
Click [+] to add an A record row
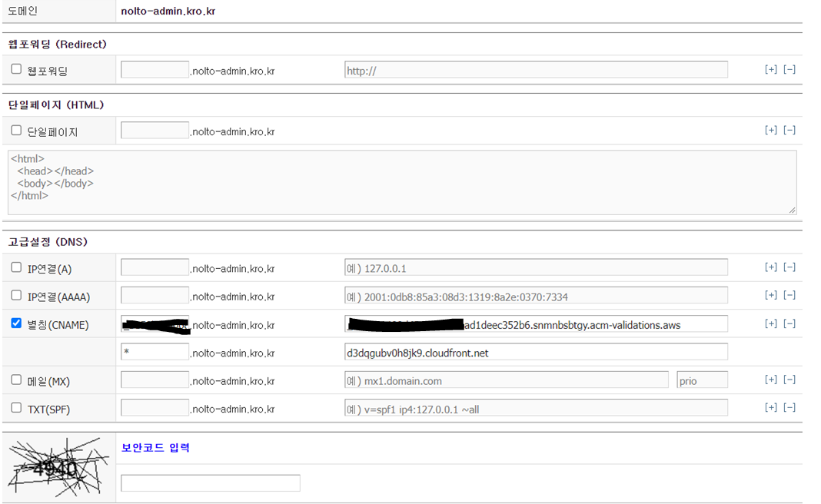tap(771, 267)
